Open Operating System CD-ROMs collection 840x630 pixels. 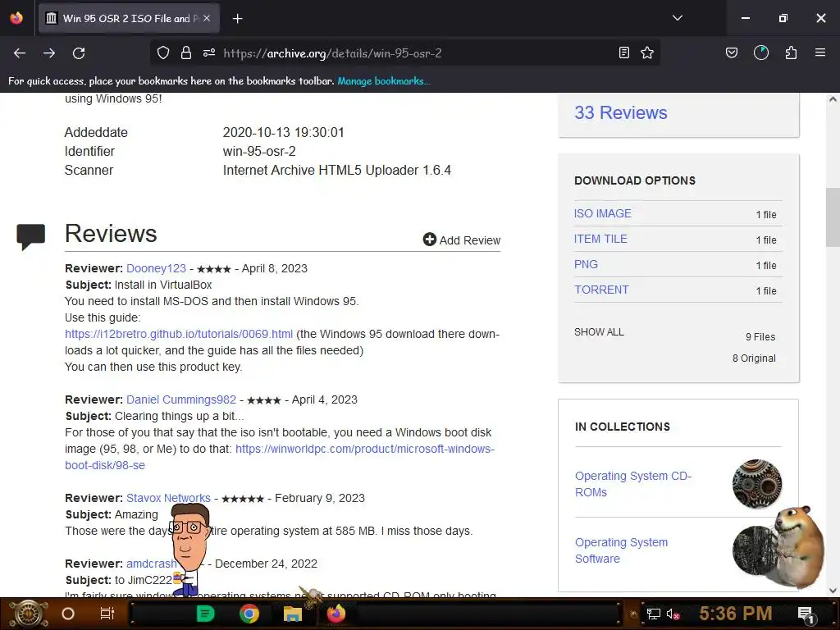point(633,484)
